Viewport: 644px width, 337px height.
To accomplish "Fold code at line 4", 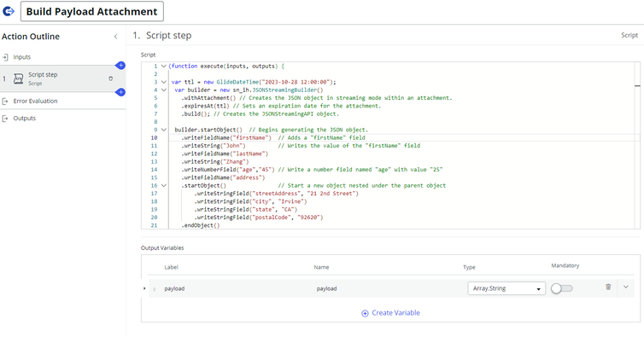I will pos(163,90).
